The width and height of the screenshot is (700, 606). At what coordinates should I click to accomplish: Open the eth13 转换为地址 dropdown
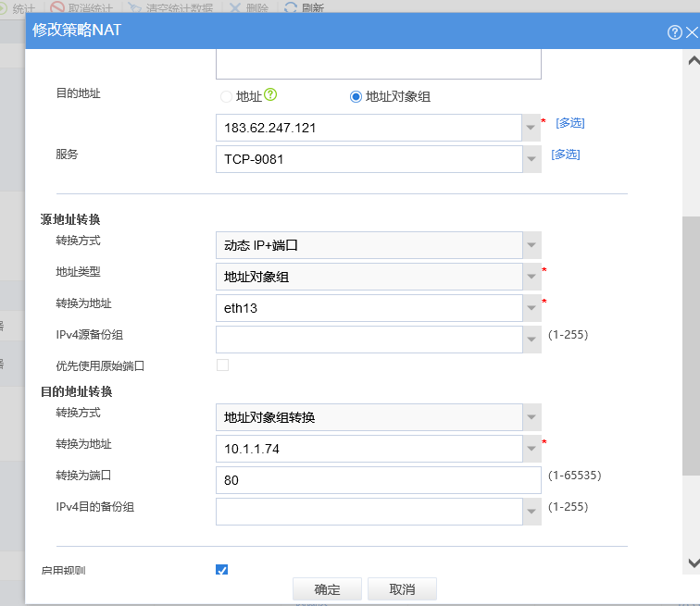click(x=531, y=308)
